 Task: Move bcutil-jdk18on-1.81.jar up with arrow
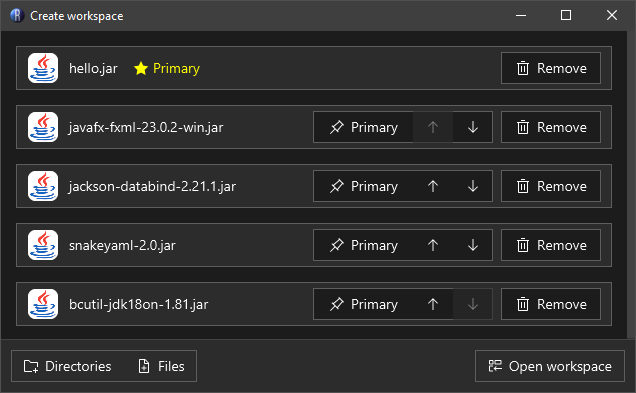433,304
